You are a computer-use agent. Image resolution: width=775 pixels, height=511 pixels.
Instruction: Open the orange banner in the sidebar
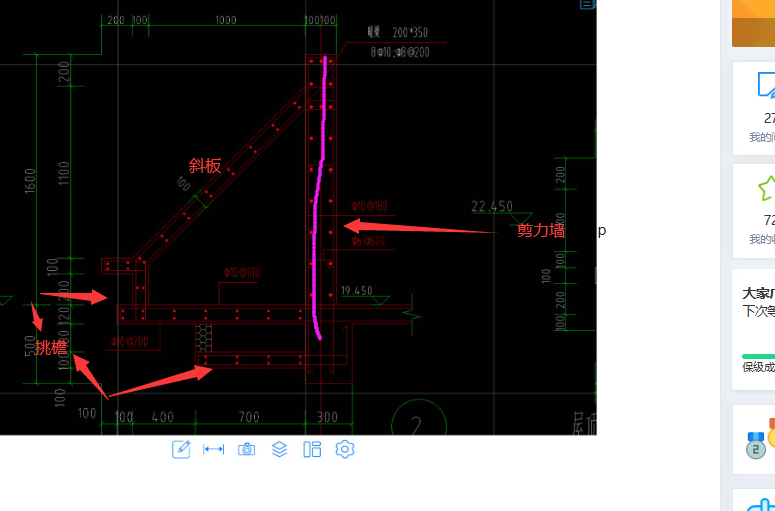click(x=753, y=23)
